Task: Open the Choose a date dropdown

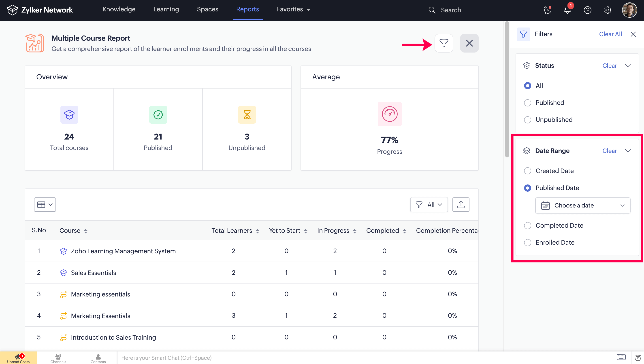Action: coord(582,205)
